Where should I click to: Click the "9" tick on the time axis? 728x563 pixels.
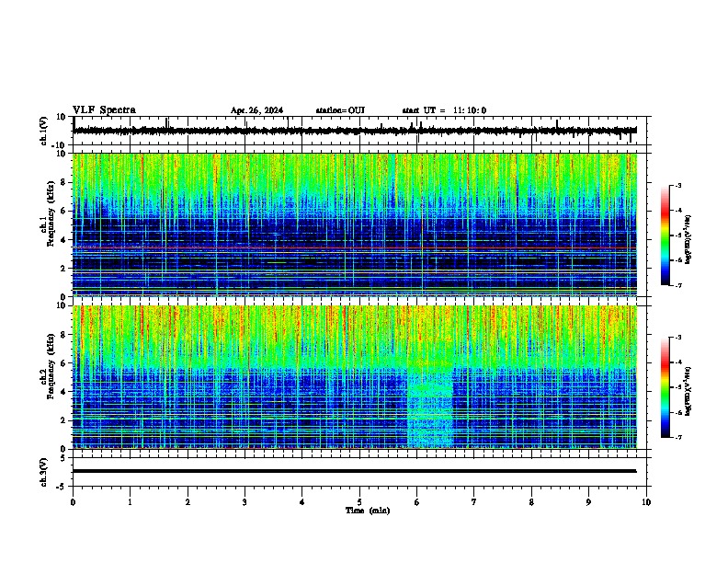click(588, 502)
